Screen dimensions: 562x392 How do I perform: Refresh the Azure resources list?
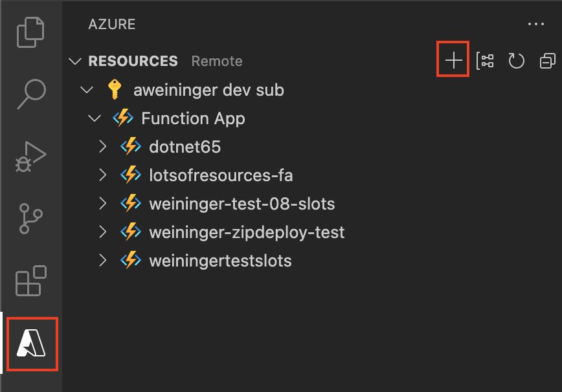click(517, 59)
